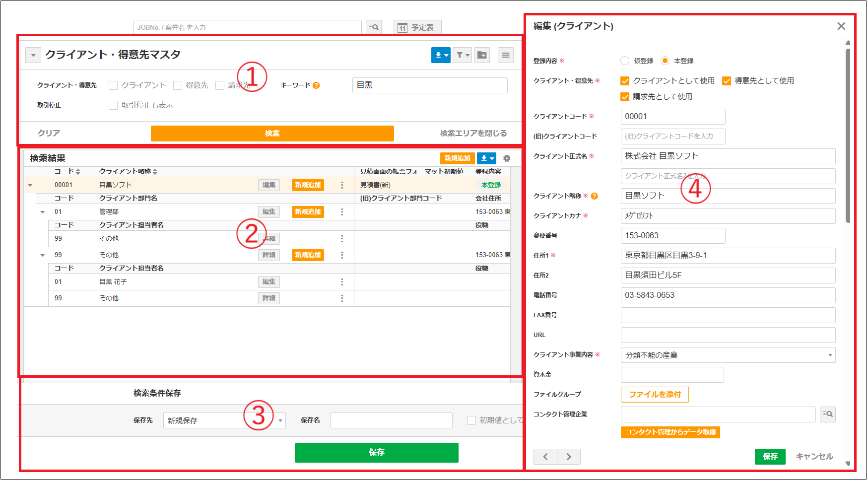Click the JOB search magnifier icon
Viewport: 868px width, 481px height.
tap(373, 27)
